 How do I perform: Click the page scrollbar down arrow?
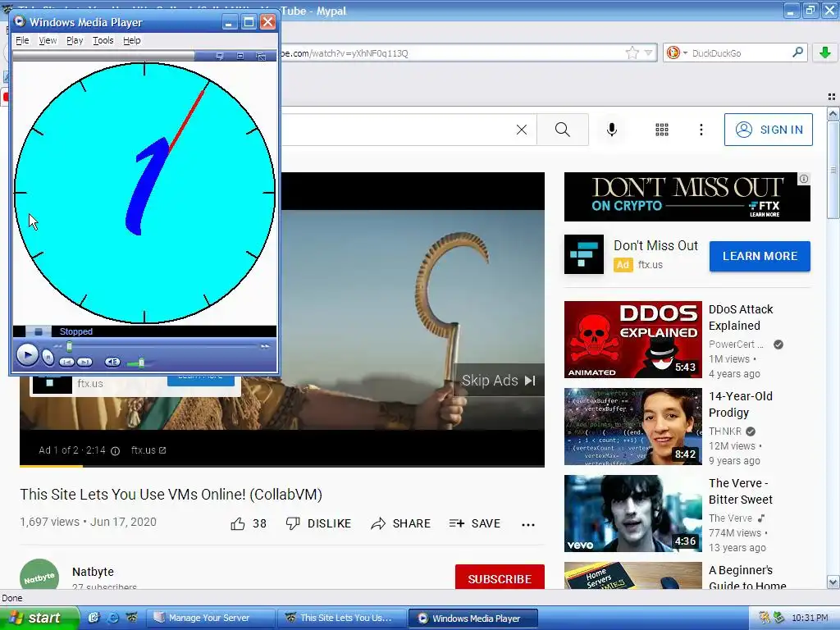coord(833,582)
